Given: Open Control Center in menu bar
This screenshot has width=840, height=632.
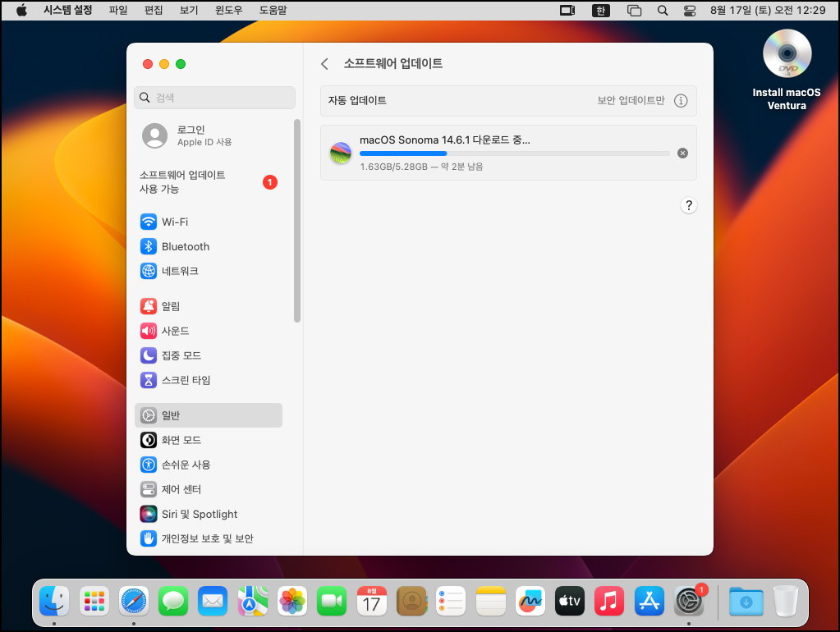Looking at the screenshot, I should coord(690,10).
